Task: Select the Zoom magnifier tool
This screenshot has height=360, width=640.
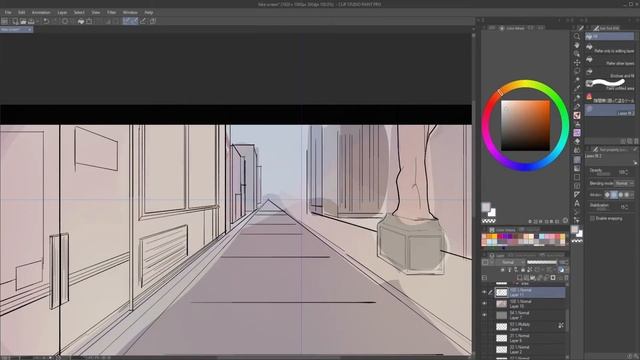Action: click(x=577, y=36)
